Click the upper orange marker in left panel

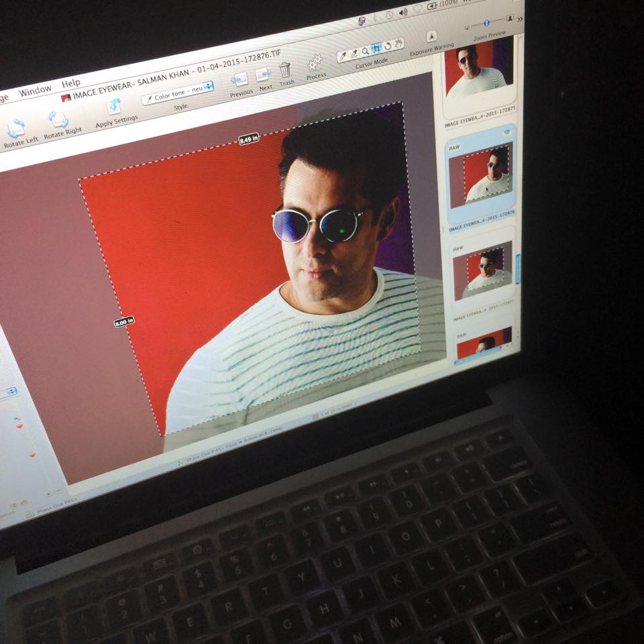(19, 427)
